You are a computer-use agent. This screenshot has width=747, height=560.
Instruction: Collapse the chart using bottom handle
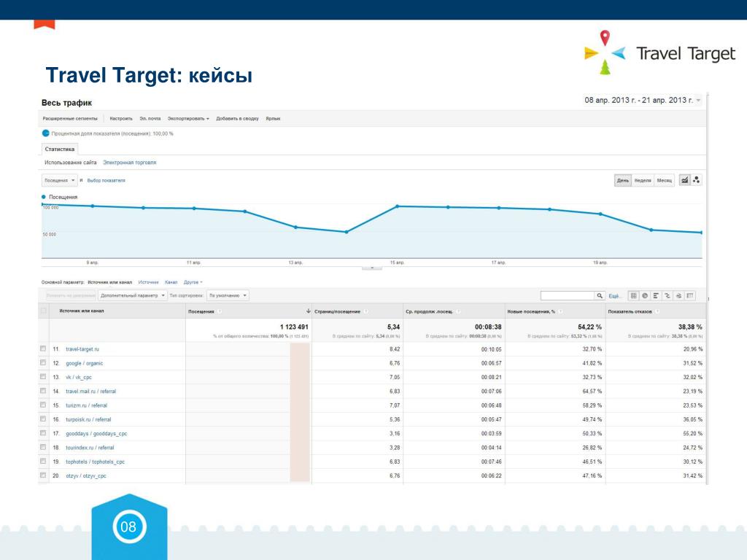tap(371, 268)
